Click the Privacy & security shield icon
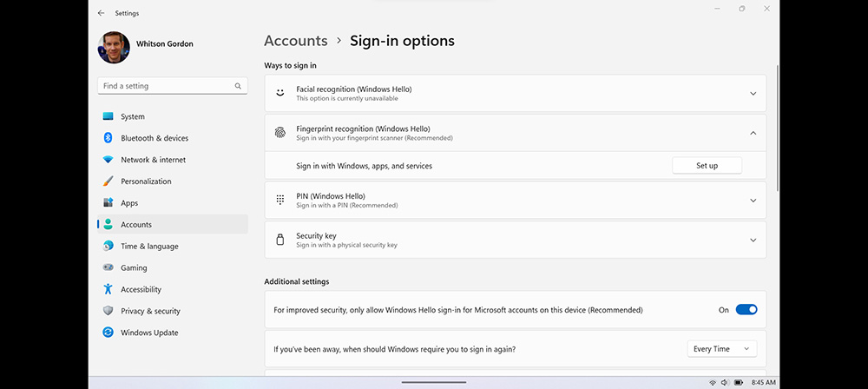This screenshot has width=868, height=389. (x=108, y=311)
